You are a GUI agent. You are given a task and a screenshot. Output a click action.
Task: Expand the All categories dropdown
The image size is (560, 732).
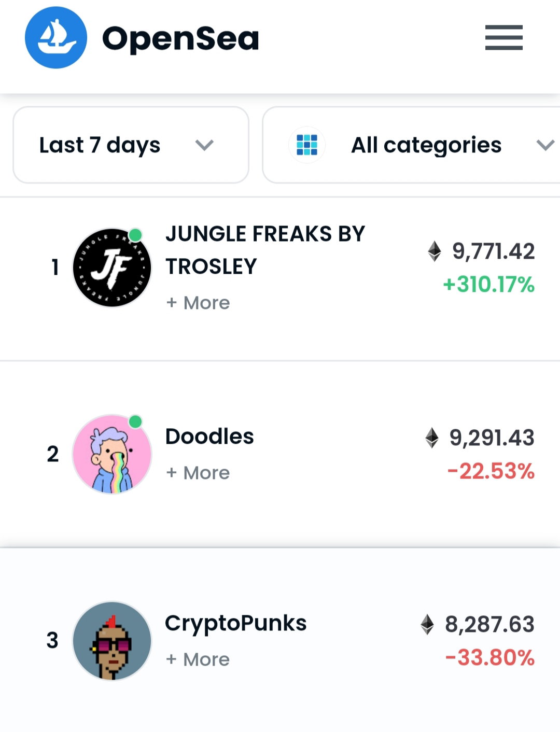[411, 145]
